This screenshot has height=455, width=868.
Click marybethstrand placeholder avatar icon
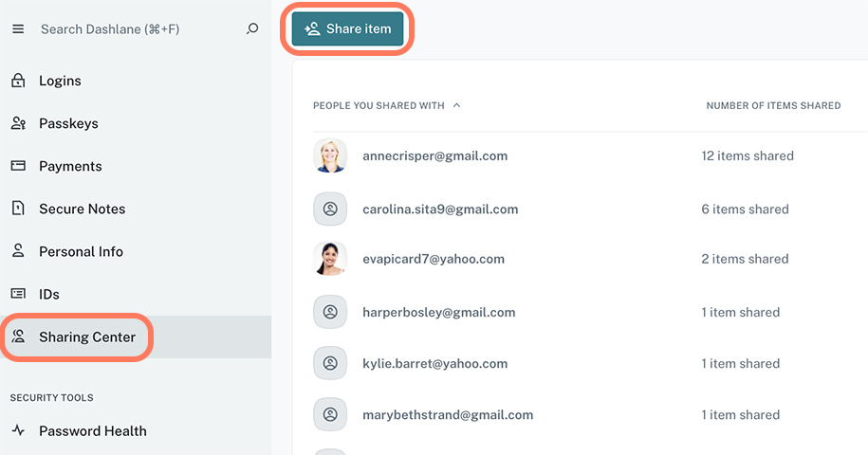[x=330, y=414]
